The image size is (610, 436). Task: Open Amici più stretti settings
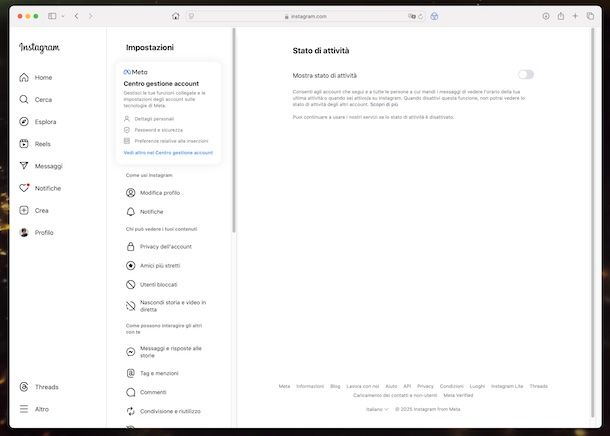point(153,266)
